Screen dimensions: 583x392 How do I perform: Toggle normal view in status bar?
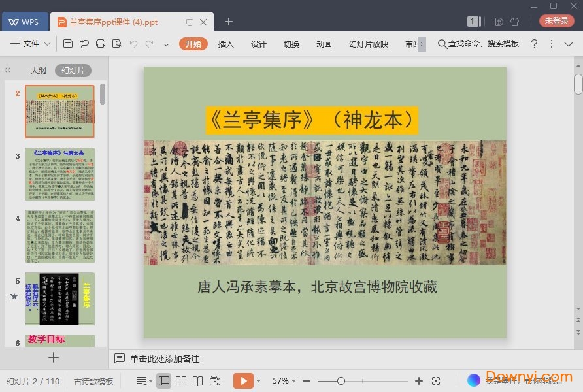(164, 381)
